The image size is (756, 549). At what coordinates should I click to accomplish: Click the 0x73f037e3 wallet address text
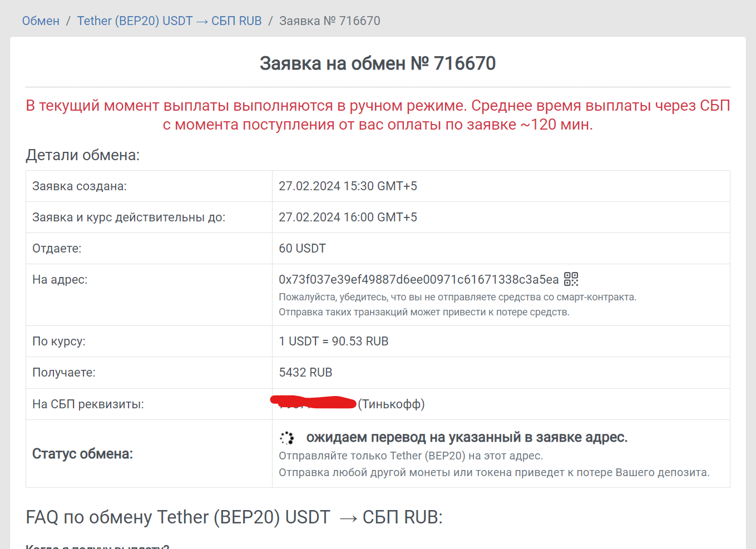coord(418,280)
